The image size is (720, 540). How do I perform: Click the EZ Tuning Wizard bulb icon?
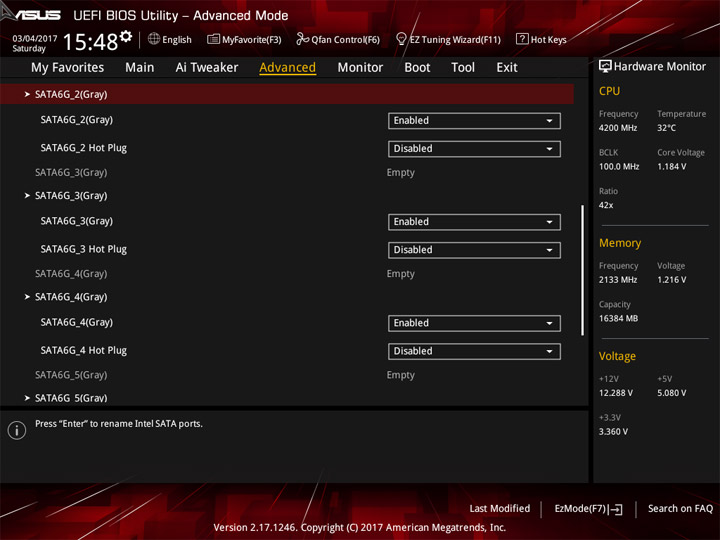click(401, 39)
